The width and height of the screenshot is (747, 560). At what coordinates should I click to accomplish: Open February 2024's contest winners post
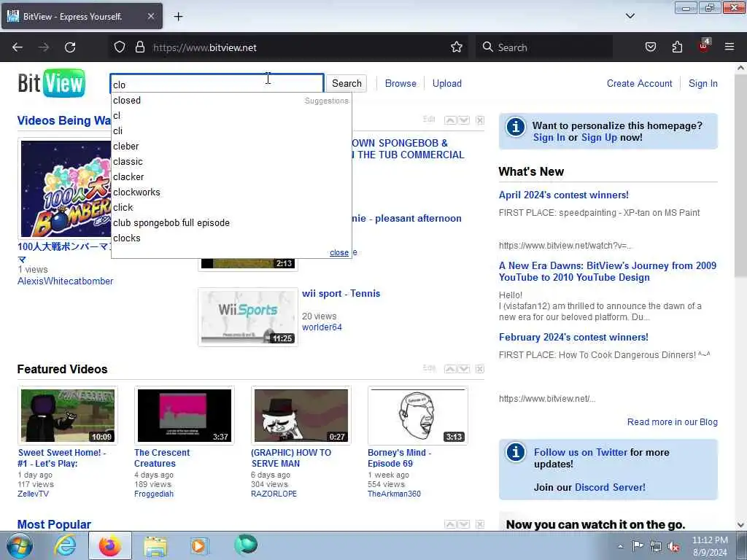point(573,337)
